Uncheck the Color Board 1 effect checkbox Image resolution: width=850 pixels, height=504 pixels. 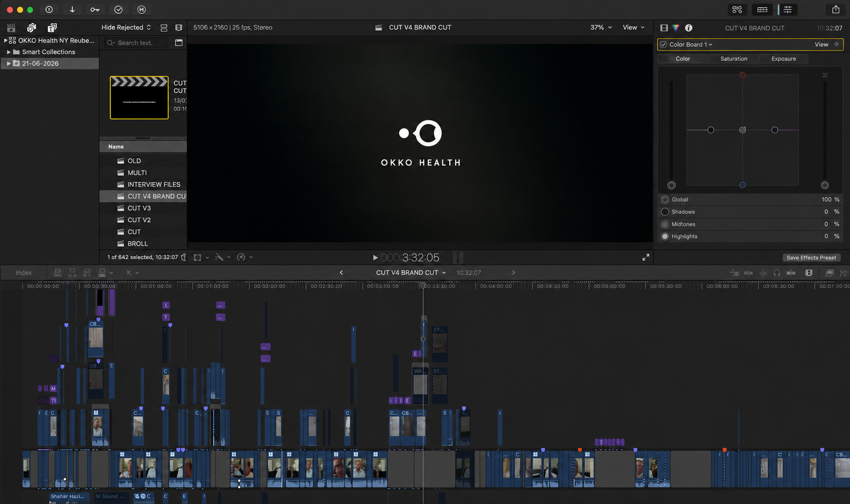(663, 44)
